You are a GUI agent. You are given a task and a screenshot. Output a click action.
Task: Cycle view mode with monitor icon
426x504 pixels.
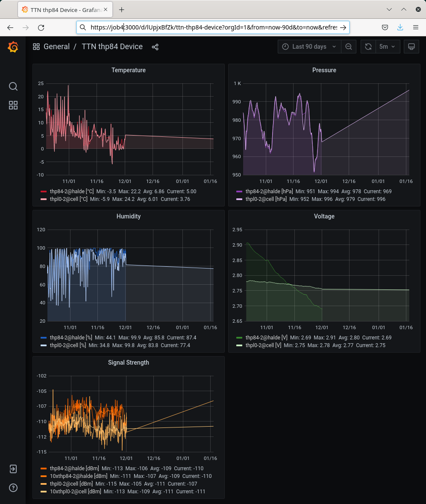click(411, 47)
